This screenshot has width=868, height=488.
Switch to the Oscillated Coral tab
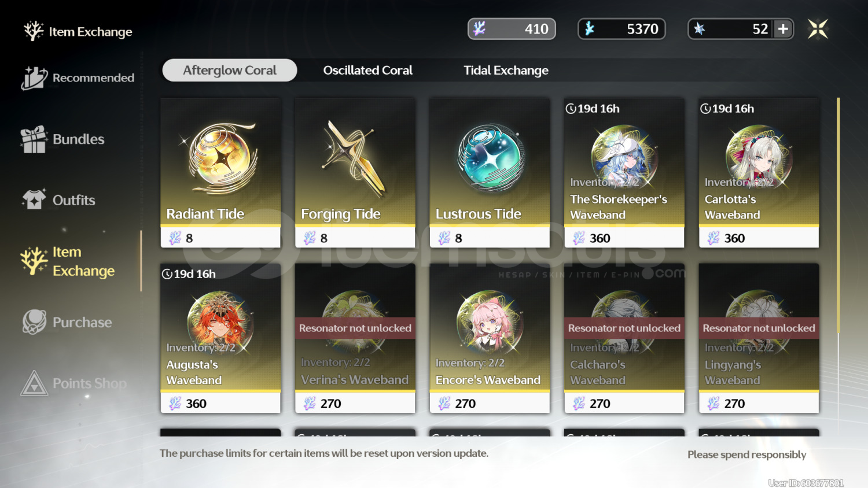coord(367,71)
